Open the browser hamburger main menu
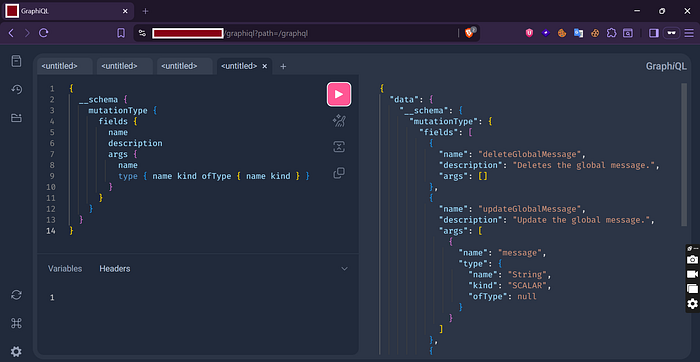The image size is (700, 362). point(689,33)
